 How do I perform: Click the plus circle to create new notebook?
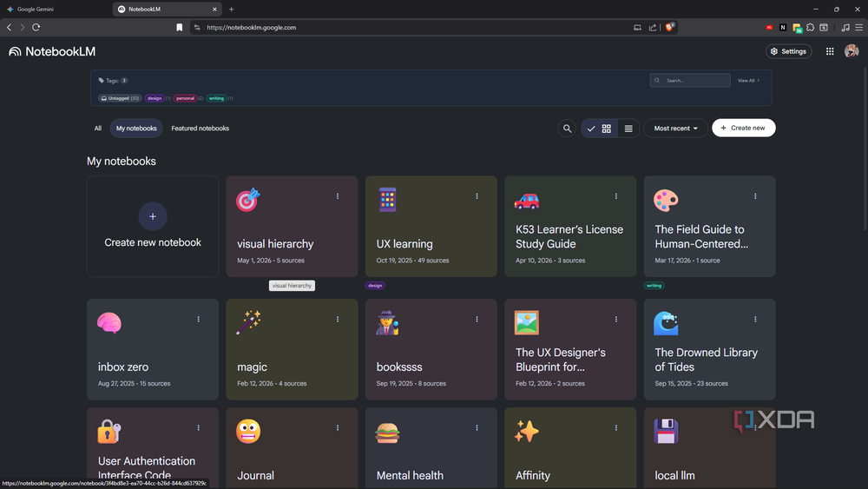153,216
